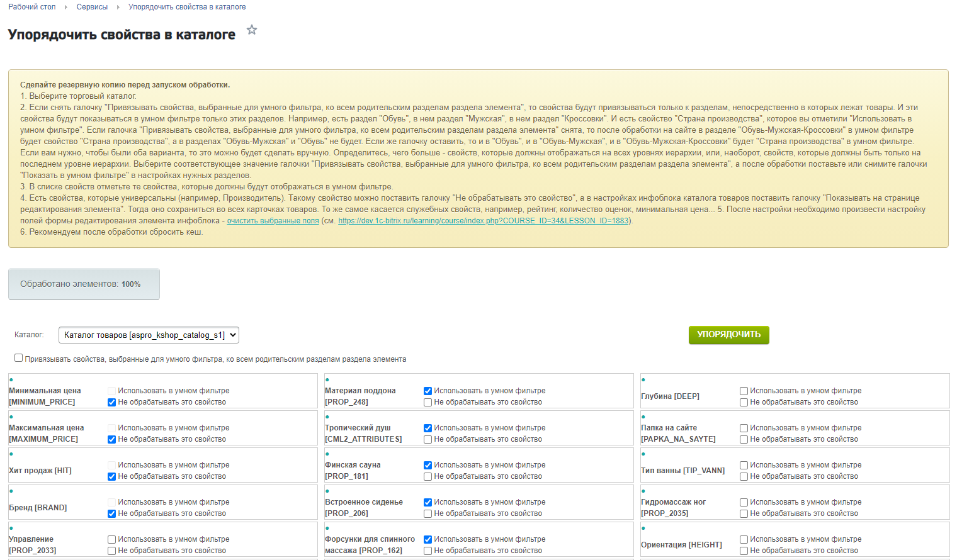
Task: Click the favorites star next to page title
Action: [252, 30]
